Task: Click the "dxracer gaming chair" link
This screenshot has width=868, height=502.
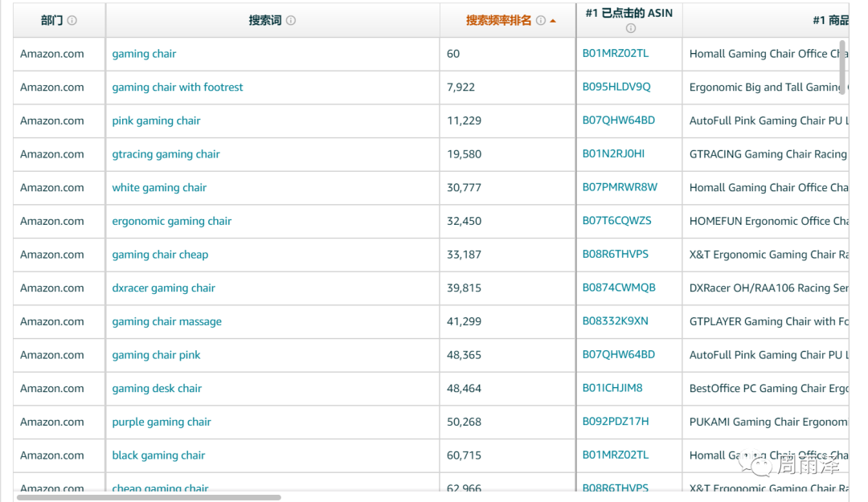Action: (x=163, y=288)
